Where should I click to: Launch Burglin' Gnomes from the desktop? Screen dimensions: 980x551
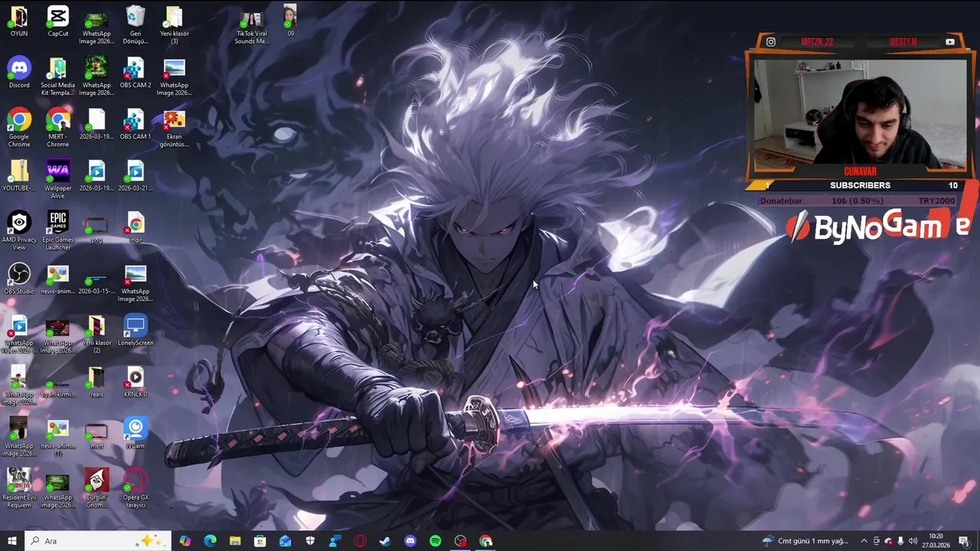[96, 488]
